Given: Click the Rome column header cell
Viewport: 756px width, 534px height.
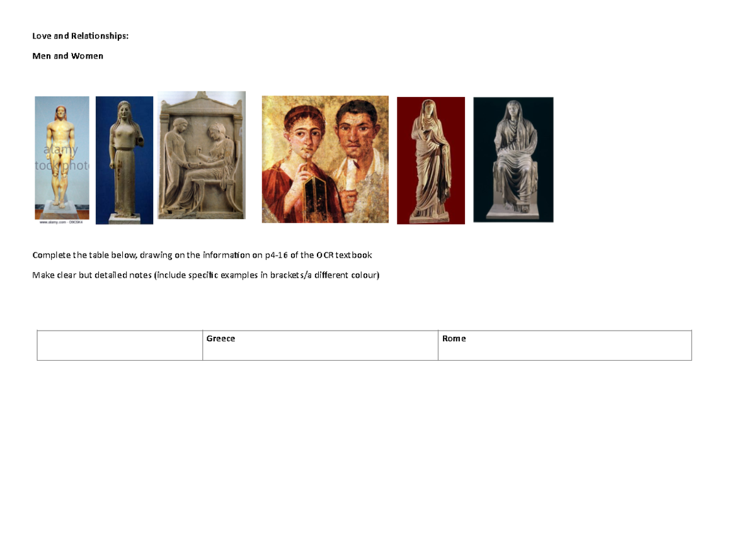Looking at the screenshot, I should coord(564,345).
